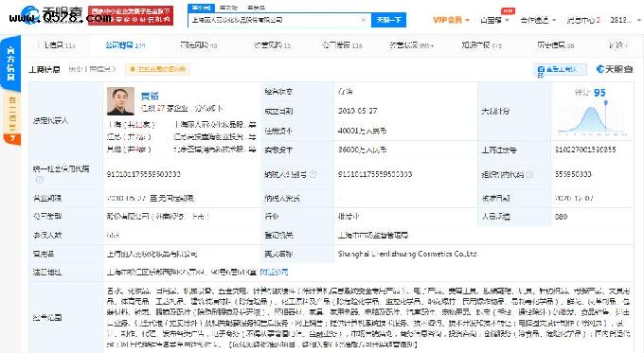Switch to the 公司背景 tab
Image resolution: width=644 pixels, height=353 pixels.
125,45
